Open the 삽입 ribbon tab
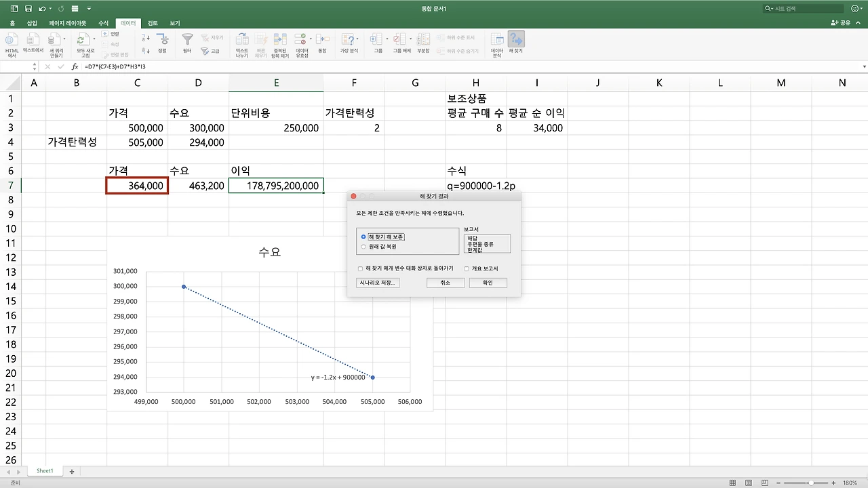This screenshot has width=868, height=488. tap(32, 23)
